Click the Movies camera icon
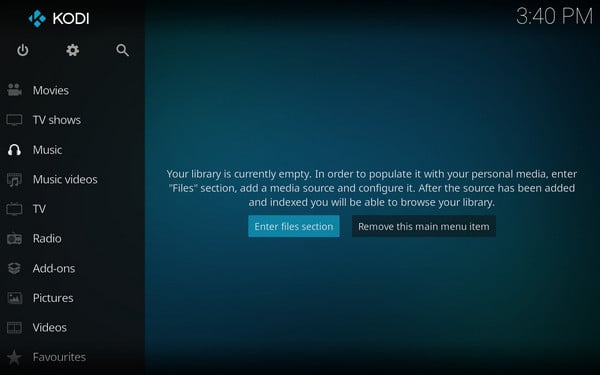600x375 pixels. [x=15, y=90]
